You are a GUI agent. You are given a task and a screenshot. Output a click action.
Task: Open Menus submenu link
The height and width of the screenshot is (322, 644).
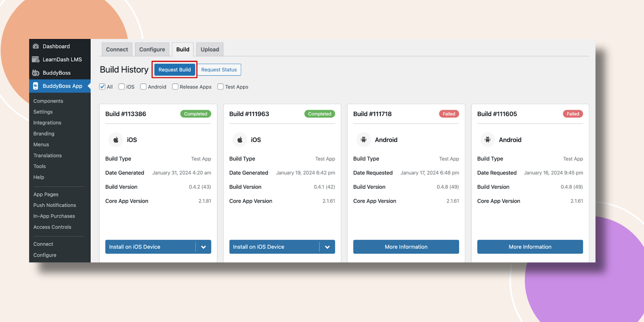point(41,144)
